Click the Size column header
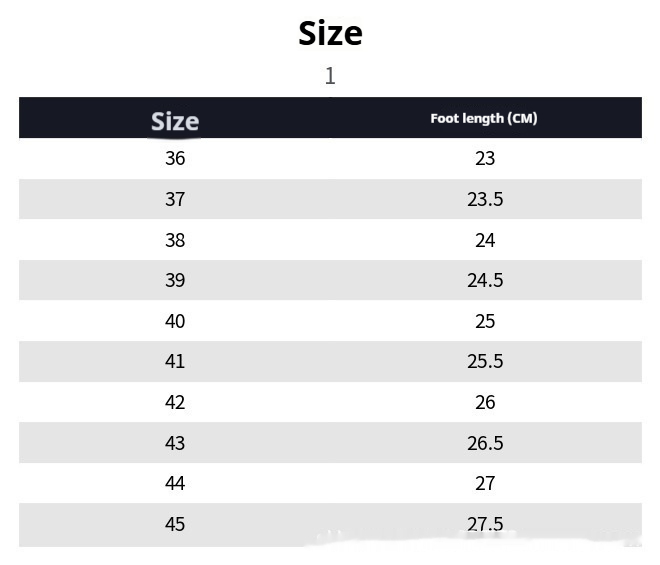 [175, 121]
